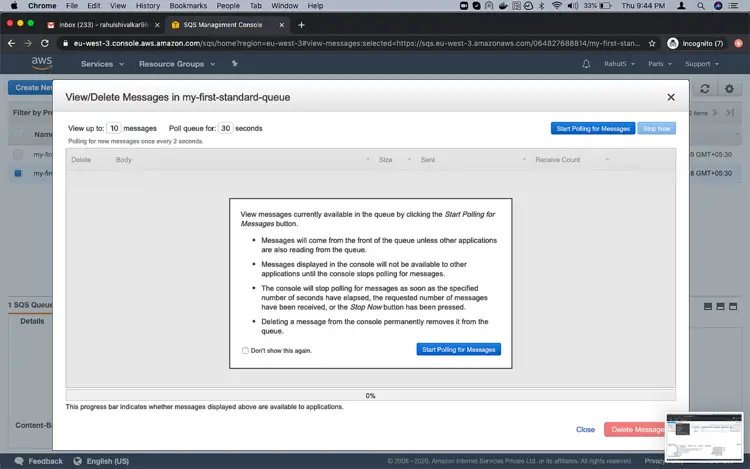Open the Bookmarks menu in menu bar
This screenshot has width=750, height=469.
(188, 6)
